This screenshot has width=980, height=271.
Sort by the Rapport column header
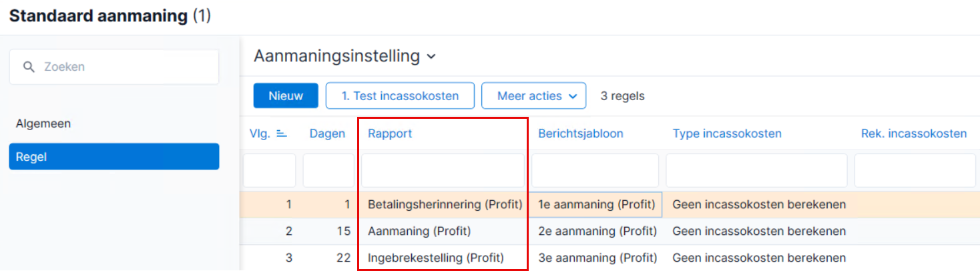[x=390, y=133]
